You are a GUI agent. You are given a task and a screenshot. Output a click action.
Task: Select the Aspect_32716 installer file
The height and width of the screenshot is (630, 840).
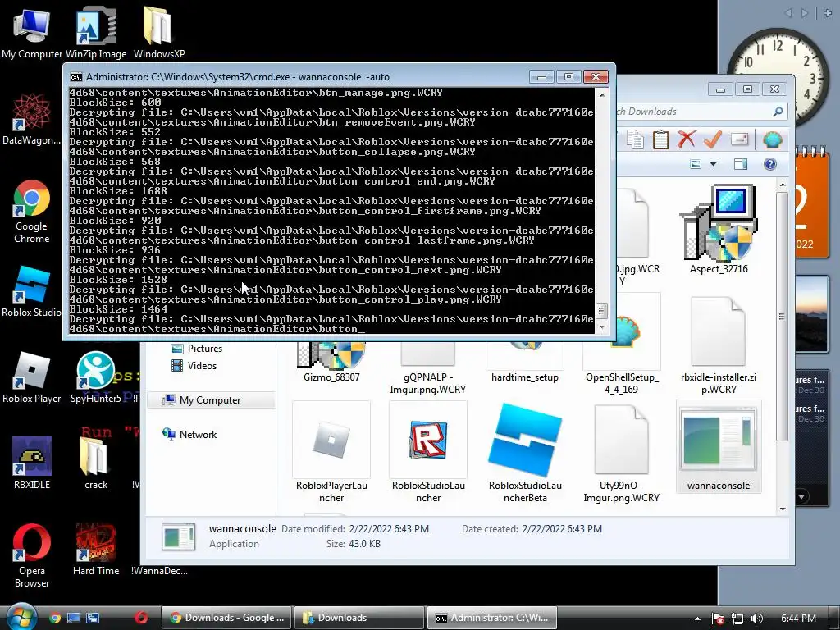pos(719,230)
